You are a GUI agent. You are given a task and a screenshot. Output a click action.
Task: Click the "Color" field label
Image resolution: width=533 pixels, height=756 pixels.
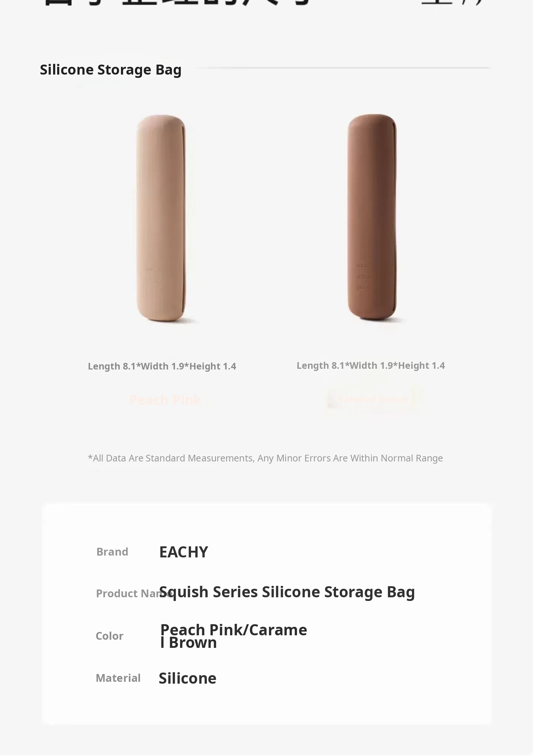pyautogui.click(x=110, y=636)
